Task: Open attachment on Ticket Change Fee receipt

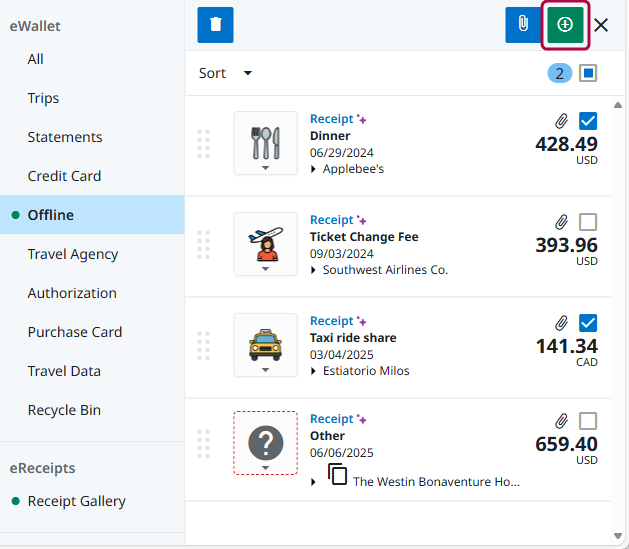Action: [562, 222]
